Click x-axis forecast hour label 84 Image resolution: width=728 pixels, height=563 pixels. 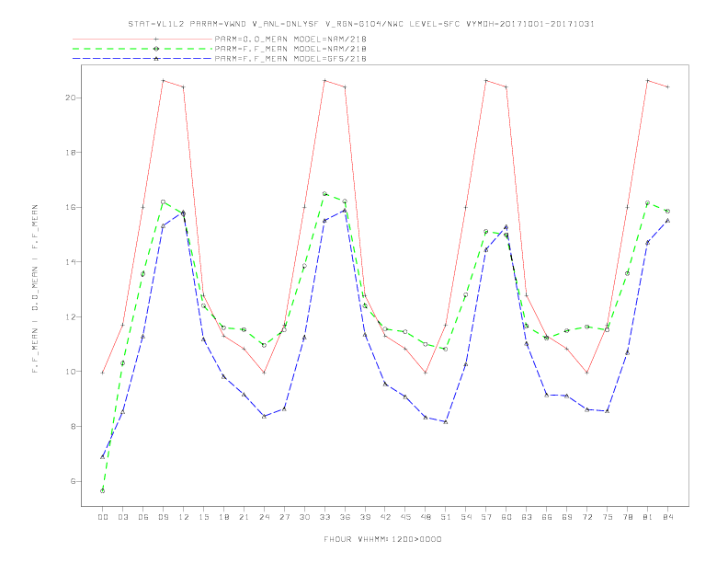click(668, 517)
